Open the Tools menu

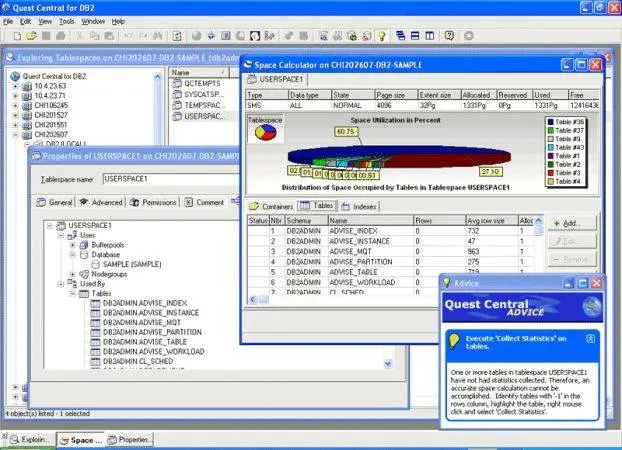67,21
